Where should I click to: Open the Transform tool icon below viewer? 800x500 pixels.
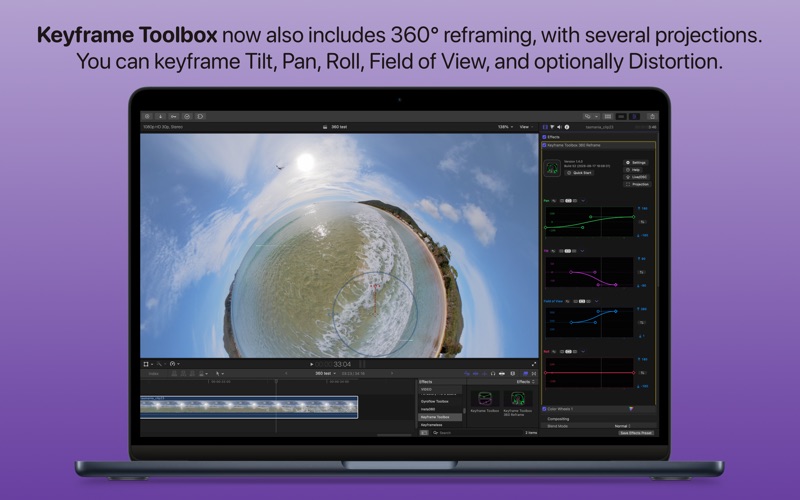[x=147, y=364]
